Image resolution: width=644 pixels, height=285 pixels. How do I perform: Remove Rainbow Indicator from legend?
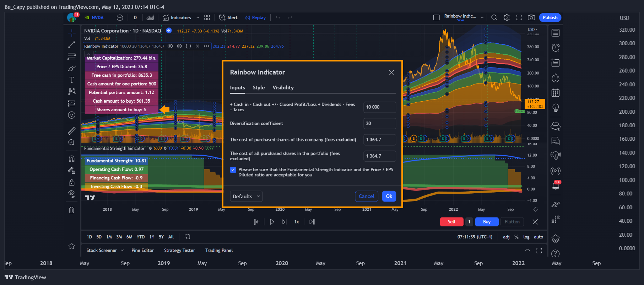coord(197,46)
